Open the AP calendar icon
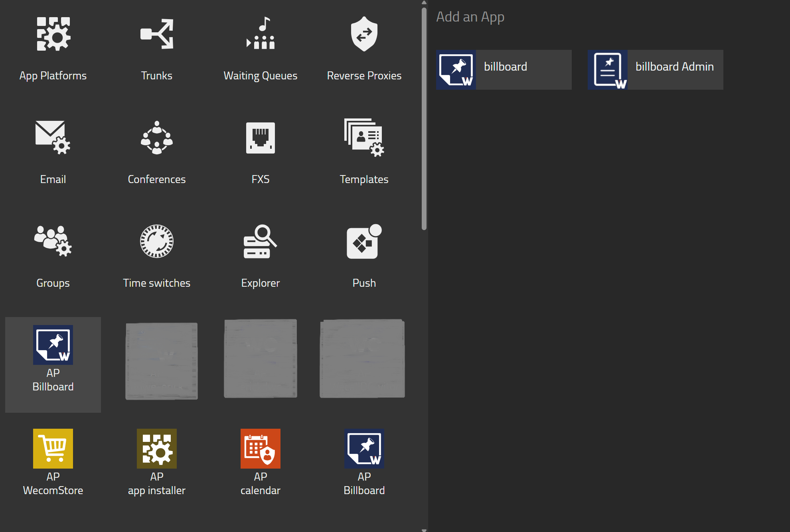This screenshot has height=532, width=790. coord(260,449)
